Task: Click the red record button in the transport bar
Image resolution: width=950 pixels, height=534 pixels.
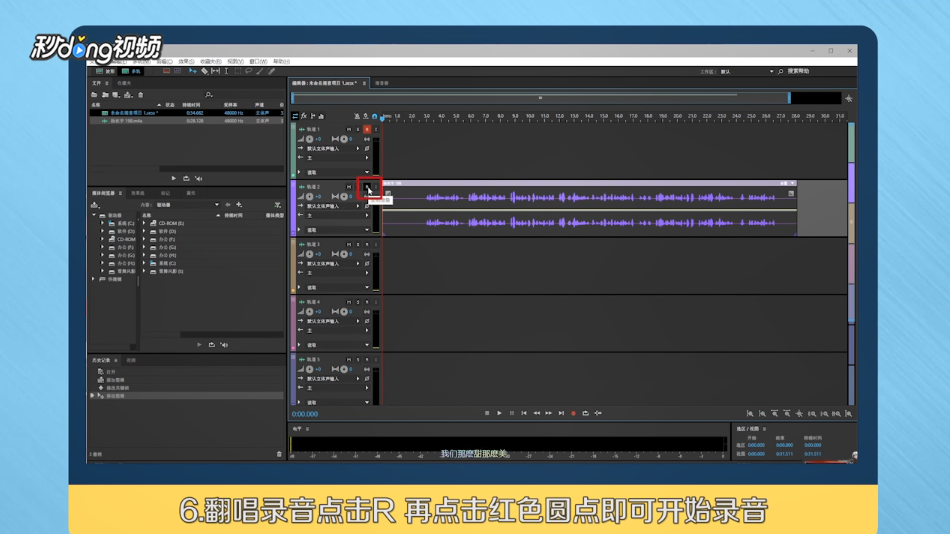Action: [x=573, y=413]
